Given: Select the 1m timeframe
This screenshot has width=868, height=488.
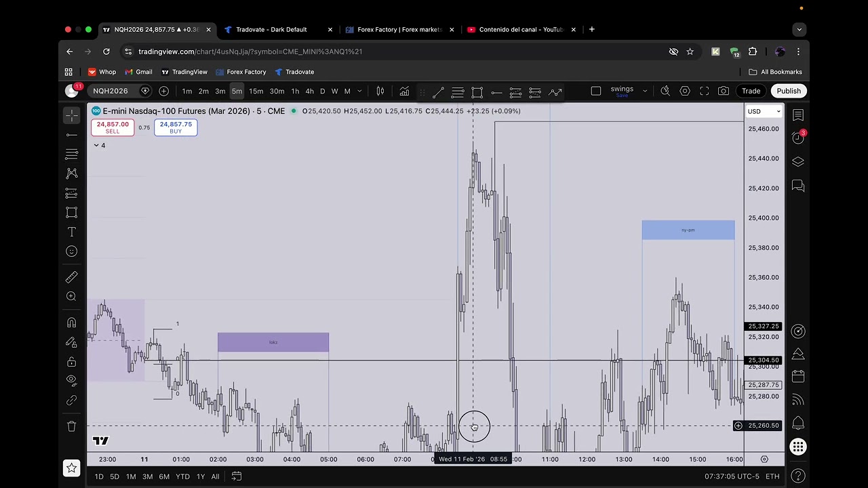Looking at the screenshot, I should point(187,91).
